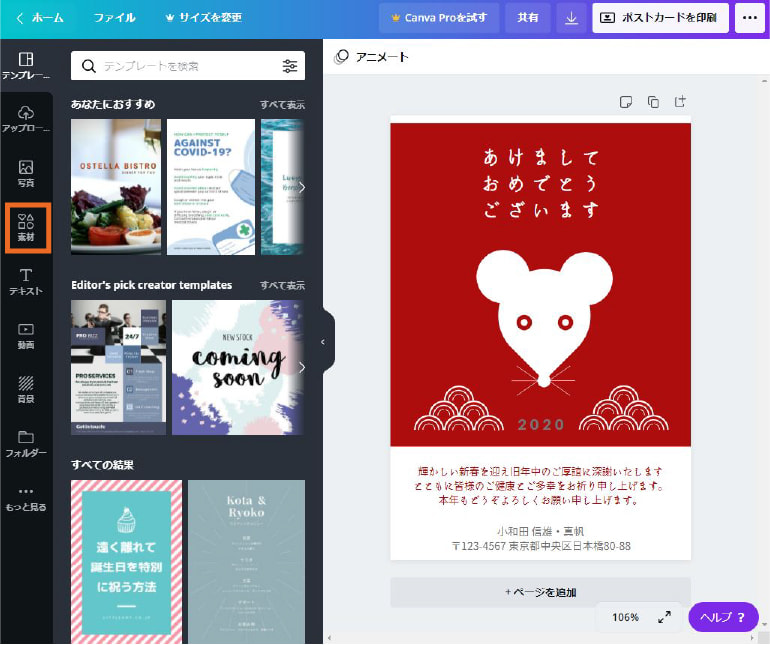Image resolution: width=770 pixels, height=645 pixels.
Task: Duplicate the page with copy icon
Action: (653, 102)
